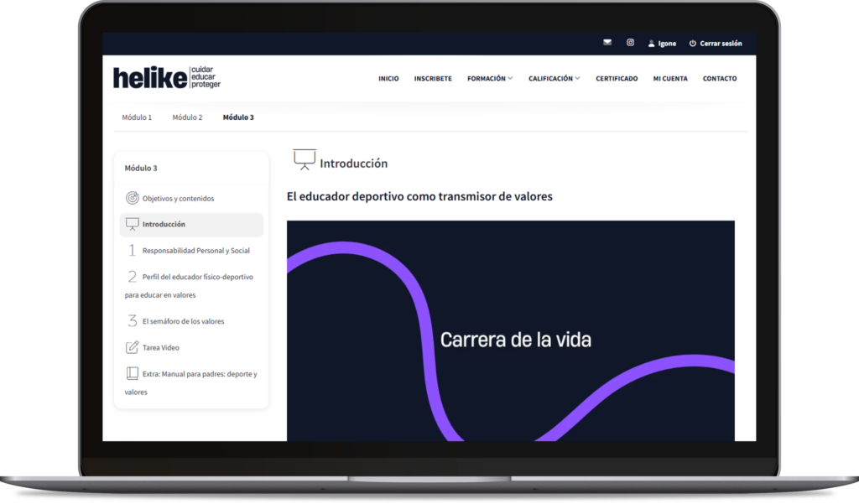
Task: Switch to the Módulo 1 tab
Action: tap(137, 117)
